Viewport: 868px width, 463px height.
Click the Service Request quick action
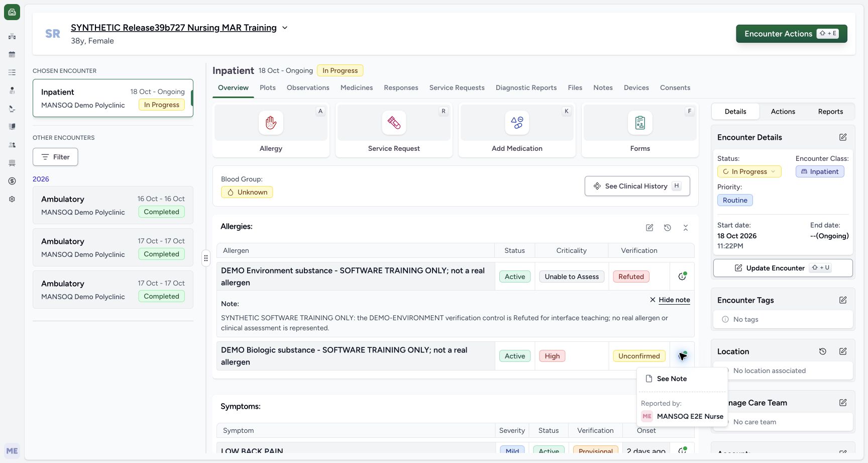click(x=394, y=130)
